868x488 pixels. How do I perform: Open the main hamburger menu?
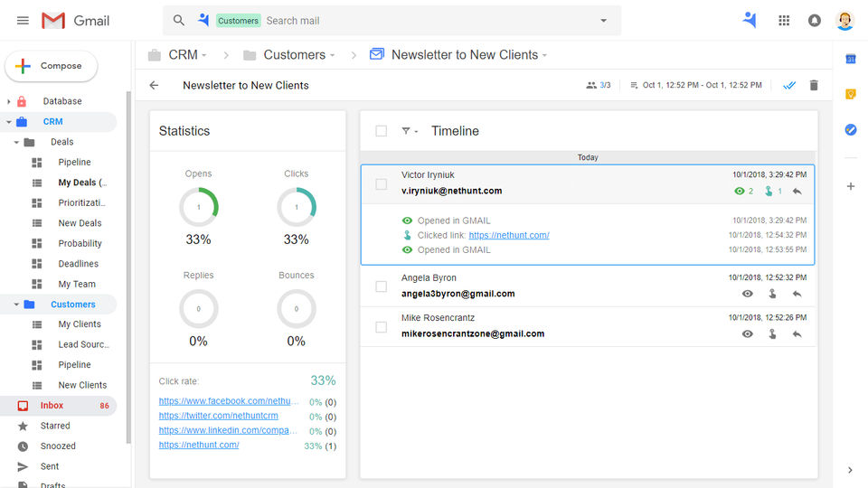(23, 21)
